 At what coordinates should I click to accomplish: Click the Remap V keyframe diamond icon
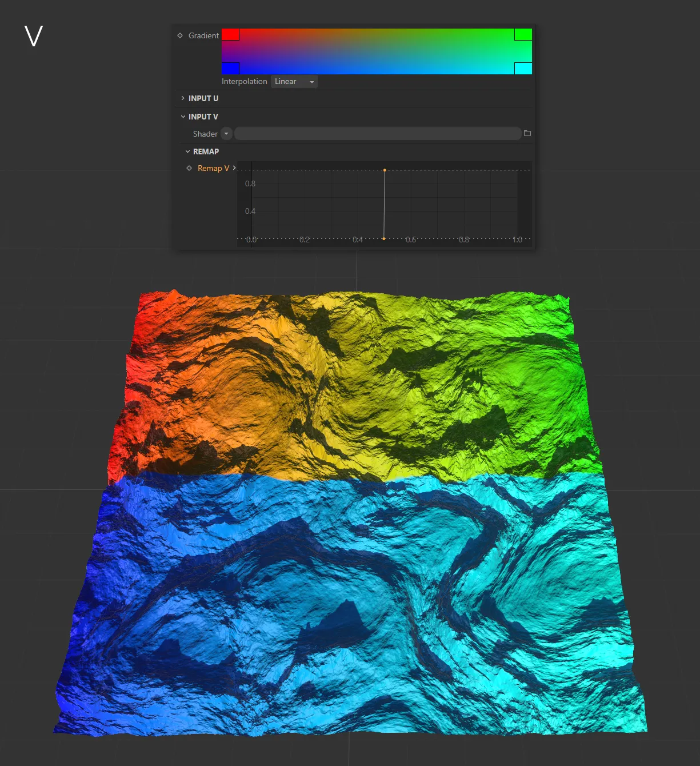point(189,168)
